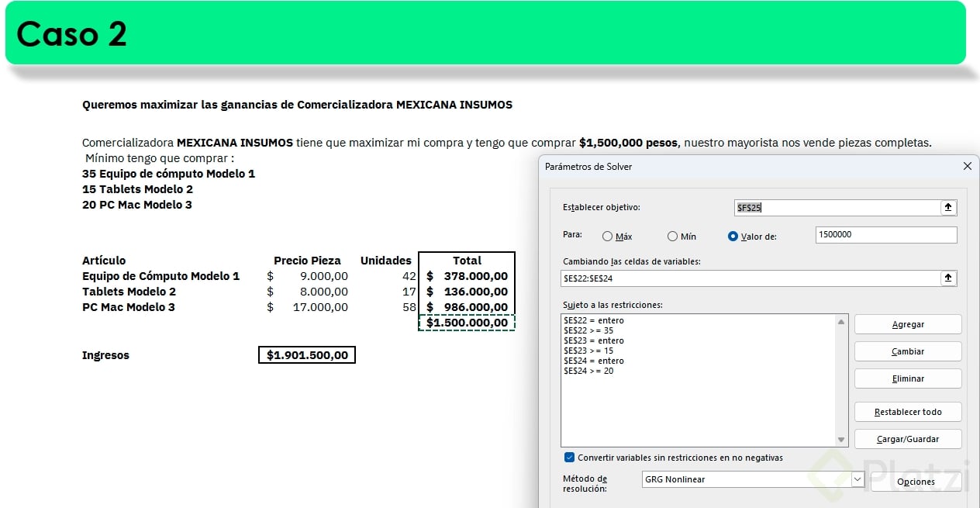980x508 pixels.
Task: Click the PC Mac Modelo 3 table row label
Action: point(129,307)
